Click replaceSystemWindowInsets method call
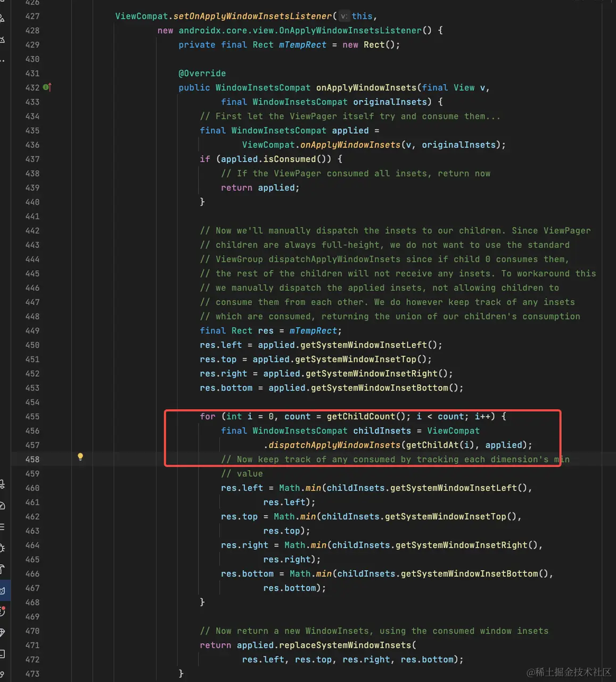This screenshot has height=682, width=616. pos(345,645)
